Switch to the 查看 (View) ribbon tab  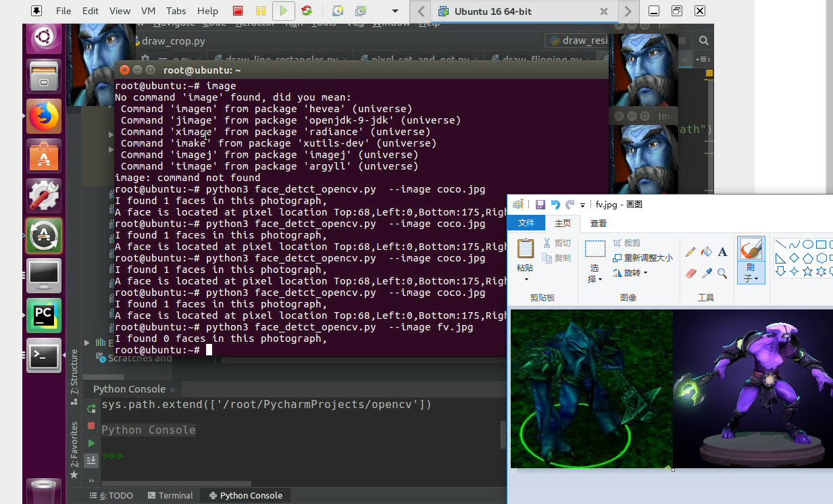[x=598, y=223]
